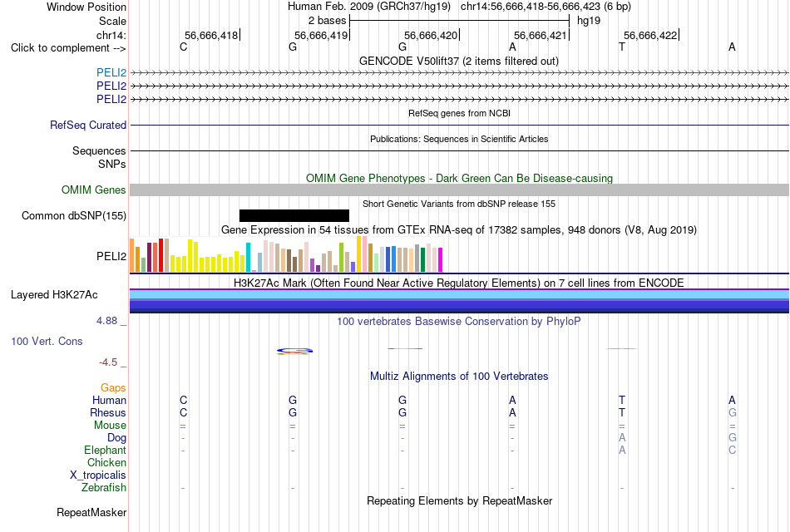Viewport: 790px width, 532px height.
Task: Click the Layered H3K27Ac label
Action: 54,295
